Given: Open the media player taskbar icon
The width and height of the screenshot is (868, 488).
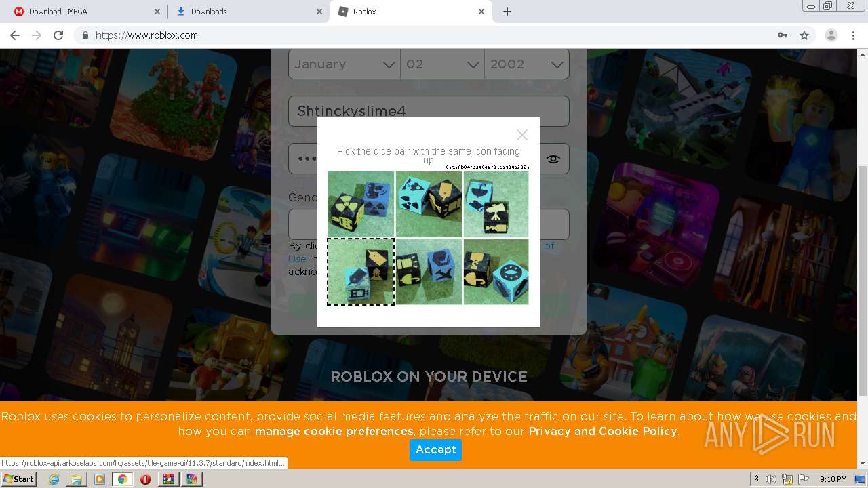Looking at the screenshot, I should pos(100,479).
